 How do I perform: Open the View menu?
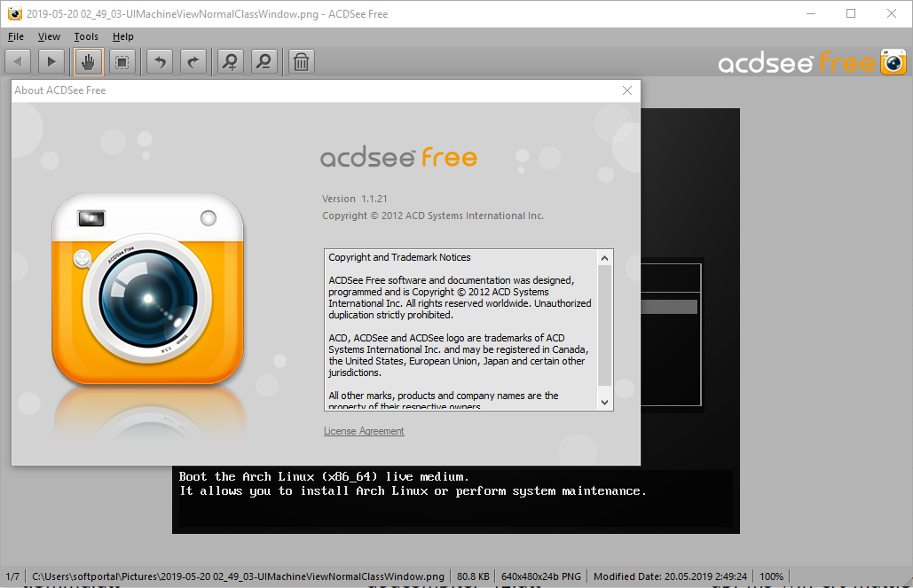49,36
